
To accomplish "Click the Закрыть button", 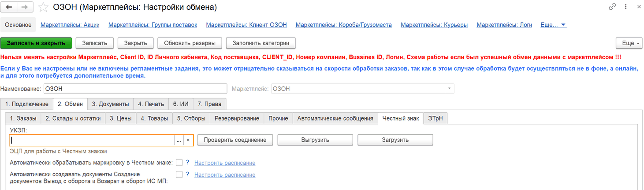I will pos(135,43).
